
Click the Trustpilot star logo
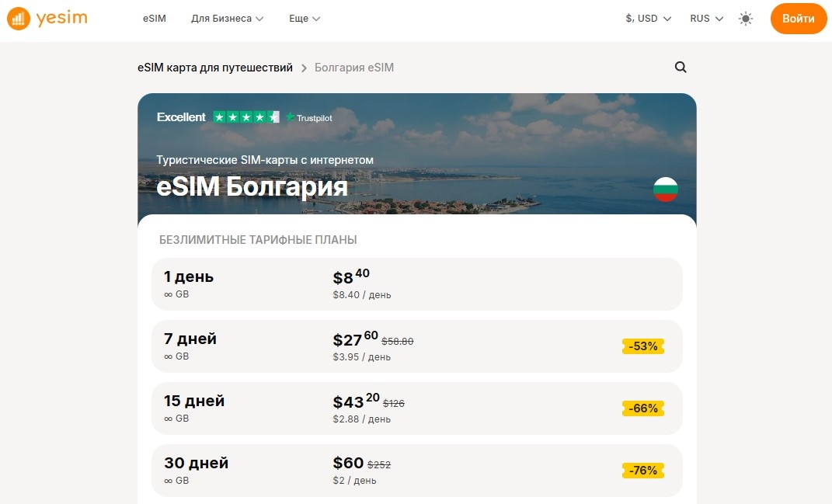click(288, 117)
